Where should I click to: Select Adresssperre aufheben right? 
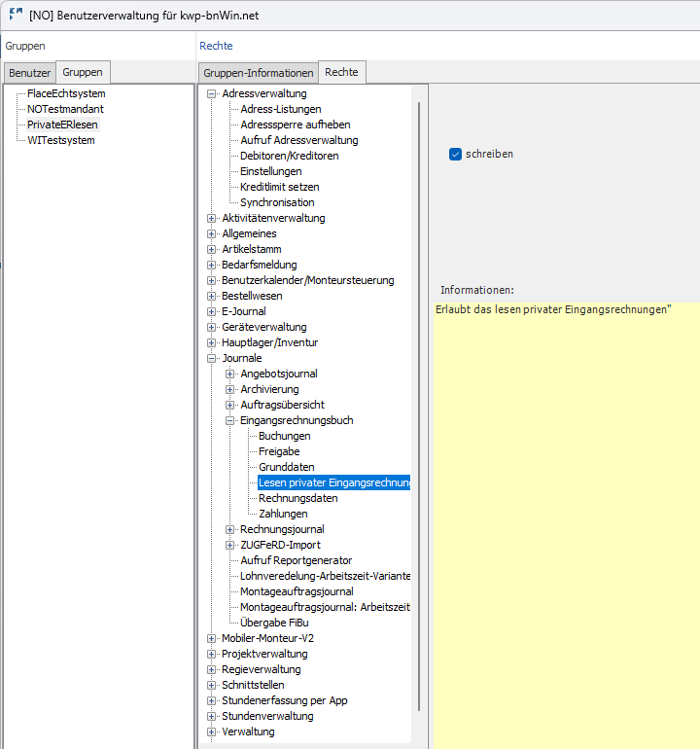pos(296,125)
